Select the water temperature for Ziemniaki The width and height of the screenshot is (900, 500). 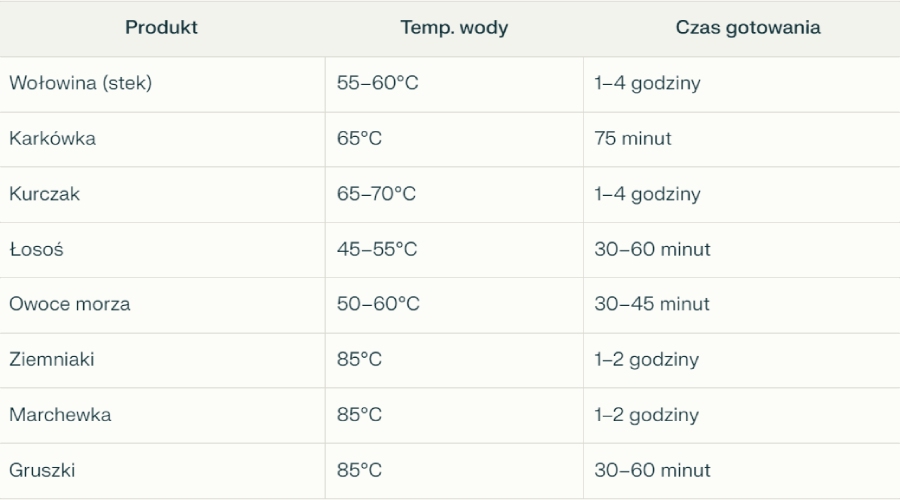(360, 359)
